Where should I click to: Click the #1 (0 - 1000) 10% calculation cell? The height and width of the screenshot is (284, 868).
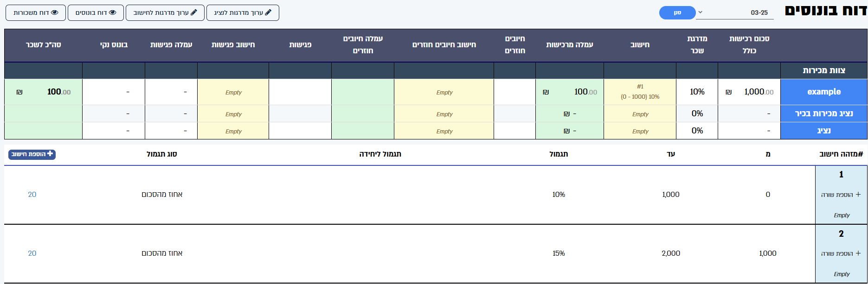pos(640,92)
